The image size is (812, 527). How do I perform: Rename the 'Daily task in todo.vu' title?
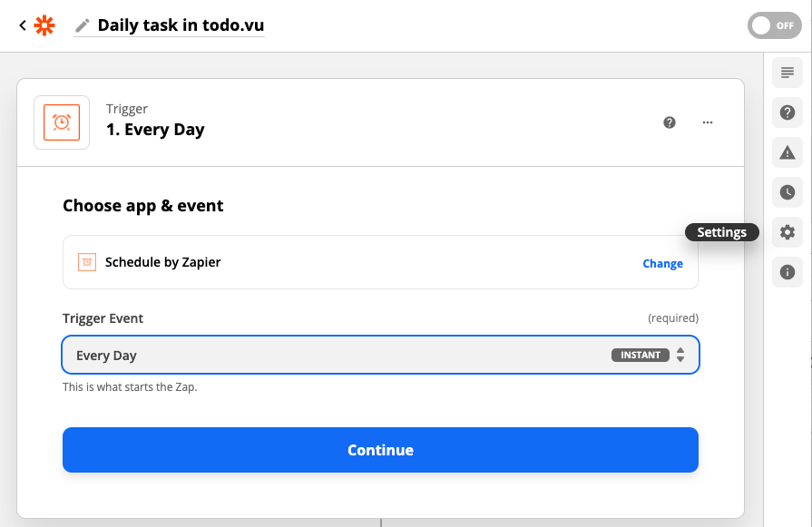pos(181,25)
